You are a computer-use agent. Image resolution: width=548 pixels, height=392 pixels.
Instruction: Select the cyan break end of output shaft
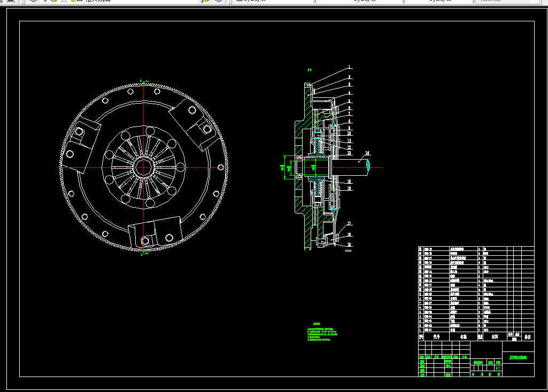[368, 165]
